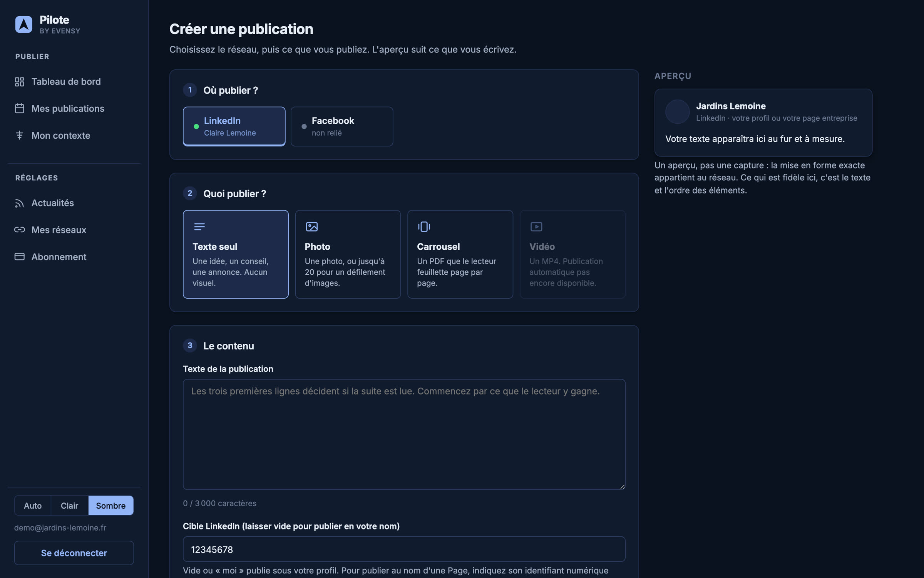924x578 pixels.
Task: Click the Mon contexte sidebar icon
Action: 20,135
